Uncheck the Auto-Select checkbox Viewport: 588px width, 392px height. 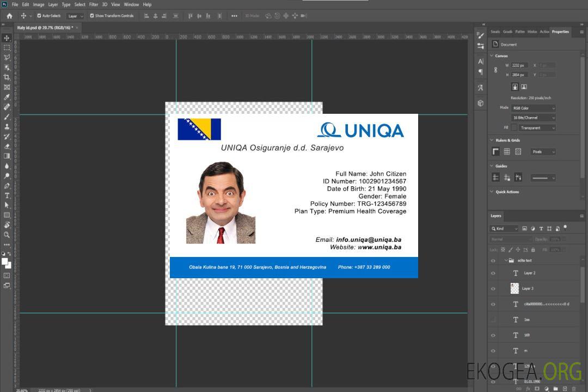tap(38, 16)
